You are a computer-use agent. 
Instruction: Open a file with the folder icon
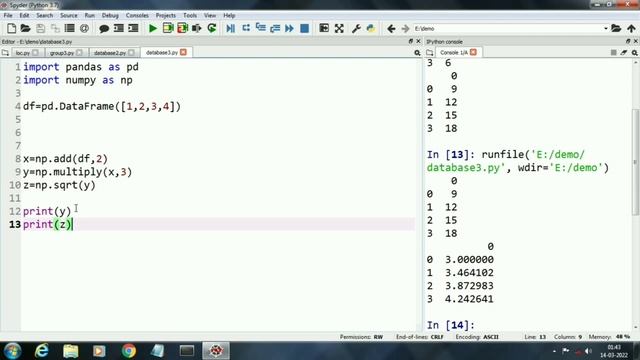(26, 28)
